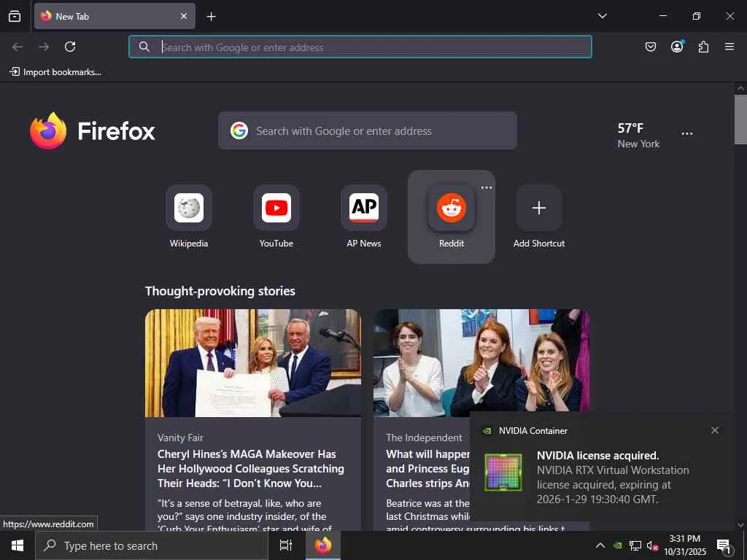This screenshot has width=747, height=560.
Task: Open weather options three-dot menu
Action: 687,134
